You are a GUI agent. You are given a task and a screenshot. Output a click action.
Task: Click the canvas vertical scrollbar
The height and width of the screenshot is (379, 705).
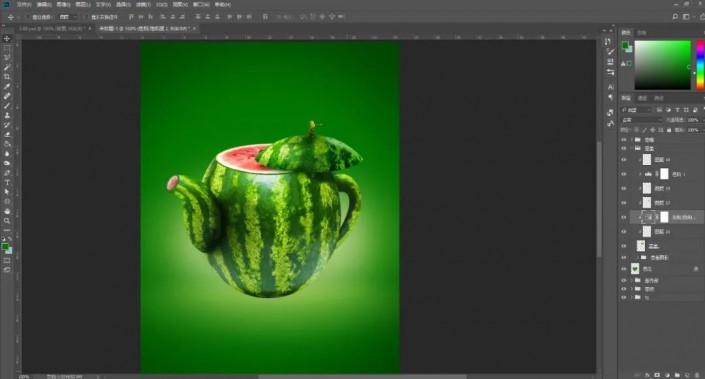(x=599, y=200)
